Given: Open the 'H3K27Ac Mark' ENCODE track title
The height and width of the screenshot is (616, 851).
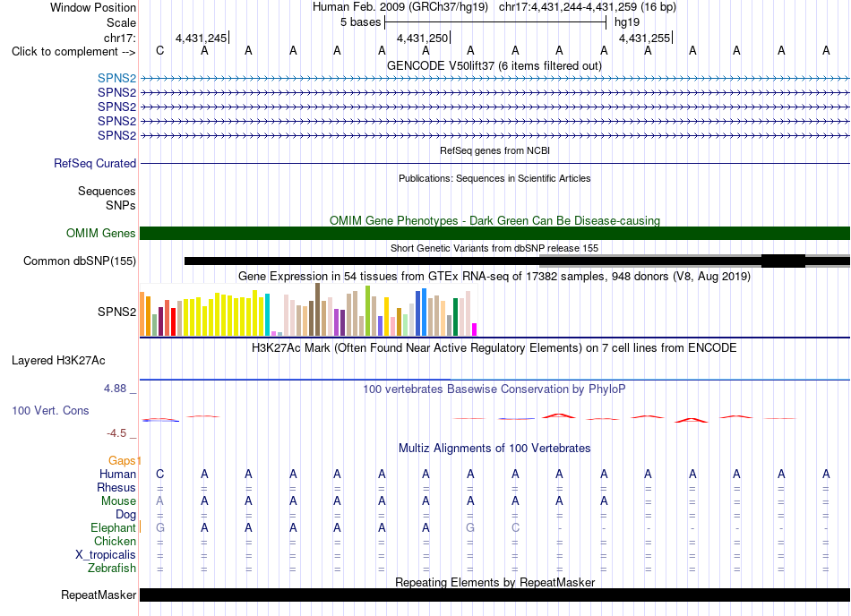Looking at the screenshot, I should coord(494,347).
